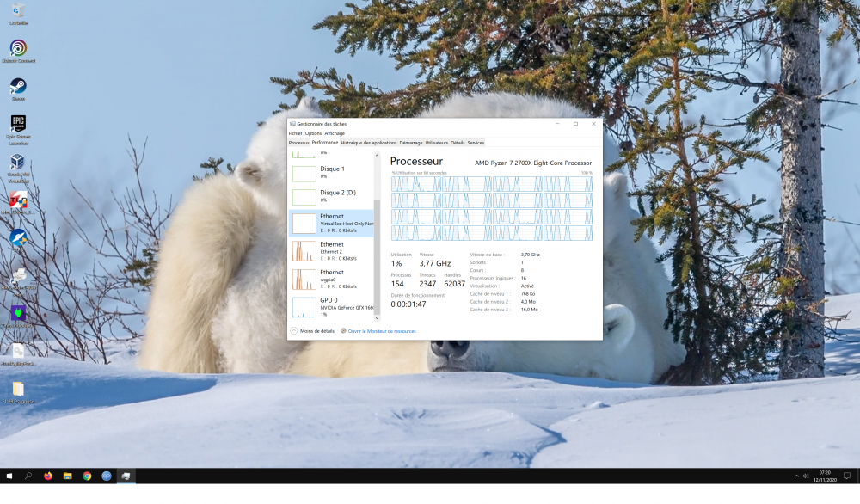This screenshot has width=860, height=504.
Task: Select Ethernet VirtualBox Host-Only Network entry
Action: tap(331, 224)
